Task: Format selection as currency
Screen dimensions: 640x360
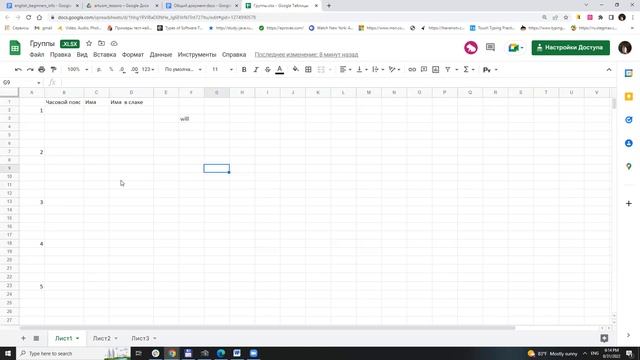Action: (99, 70)
